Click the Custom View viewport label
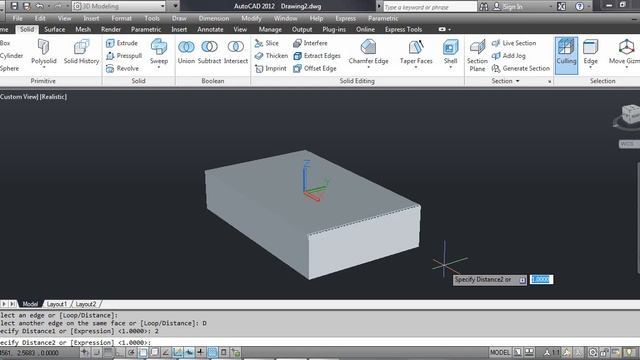This screenshot has width=640, height=360. tap(19, 97)
